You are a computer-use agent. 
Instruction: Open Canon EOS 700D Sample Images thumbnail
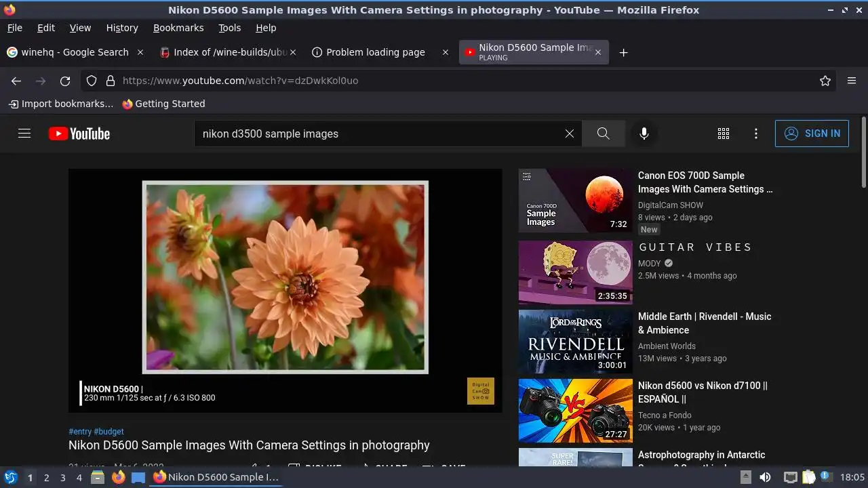(575, 201)
